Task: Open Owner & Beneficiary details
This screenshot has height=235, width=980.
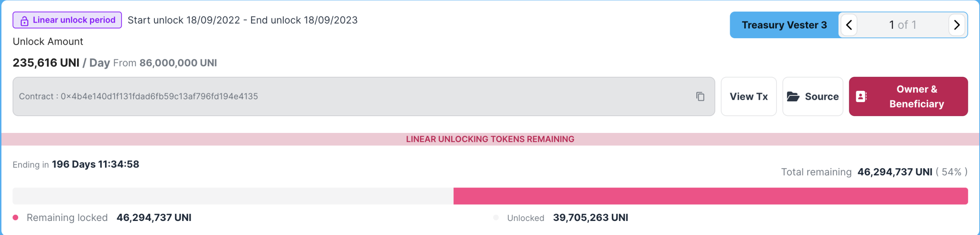Action: [908, 96]
